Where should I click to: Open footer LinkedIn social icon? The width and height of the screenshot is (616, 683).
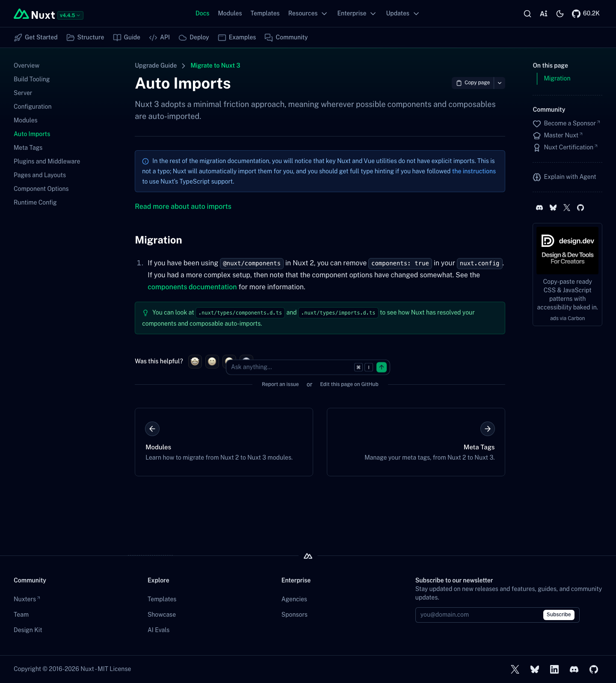[554, 669]
